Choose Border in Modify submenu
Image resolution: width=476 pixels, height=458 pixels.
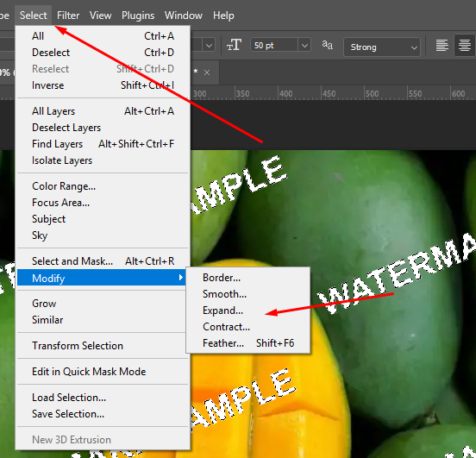(248, 278)
